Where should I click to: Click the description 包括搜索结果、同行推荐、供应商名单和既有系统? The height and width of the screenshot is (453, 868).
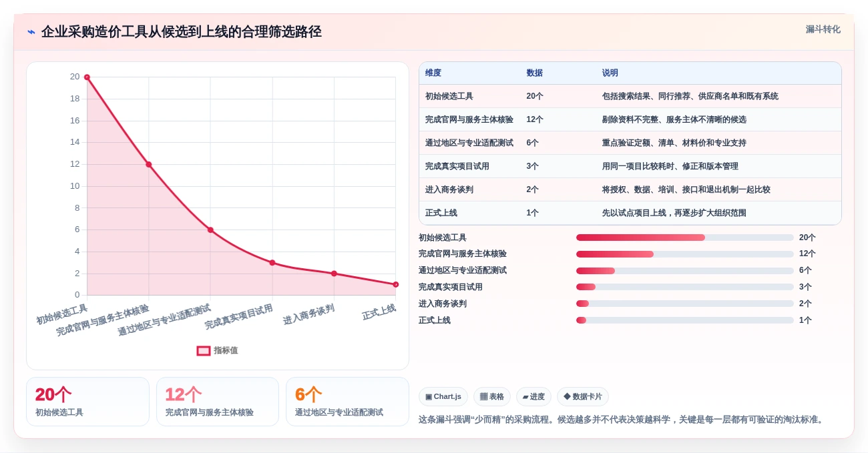(690, 96)
